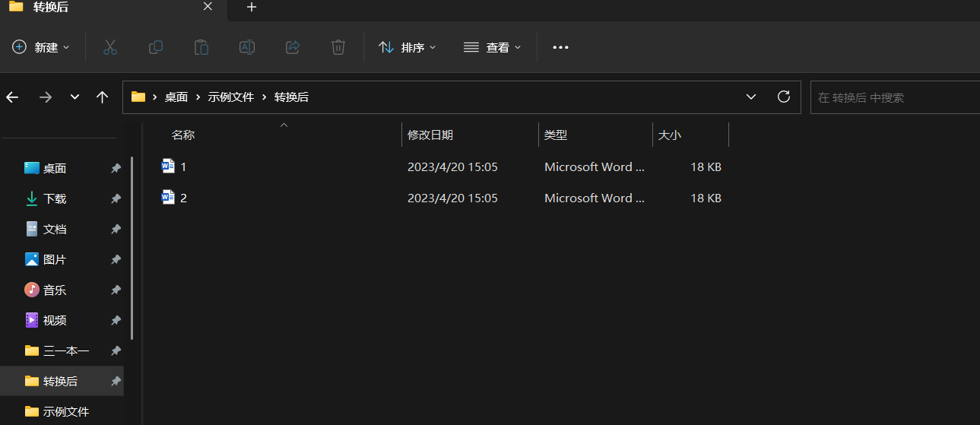Select Word document named 1
This screenshot has height=425, width=980.
(183, 167)
